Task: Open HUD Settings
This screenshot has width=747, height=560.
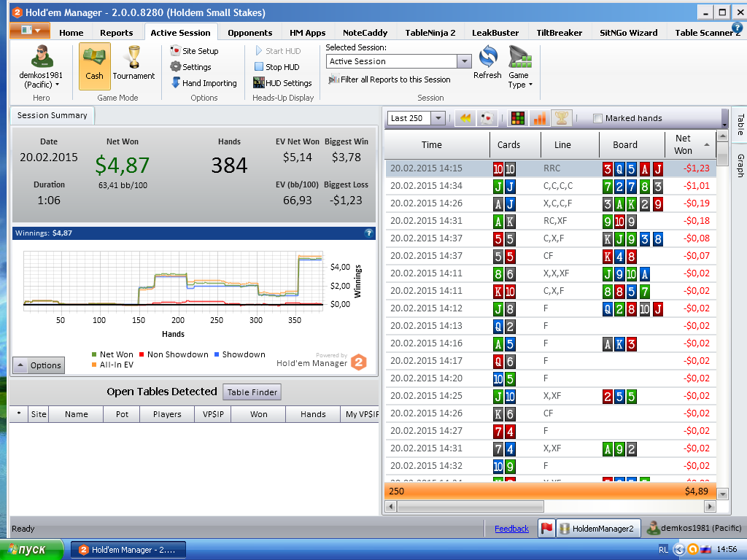Action: (282, 83)
